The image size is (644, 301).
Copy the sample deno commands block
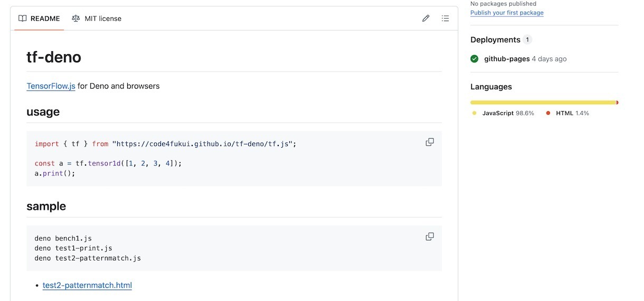430,237
